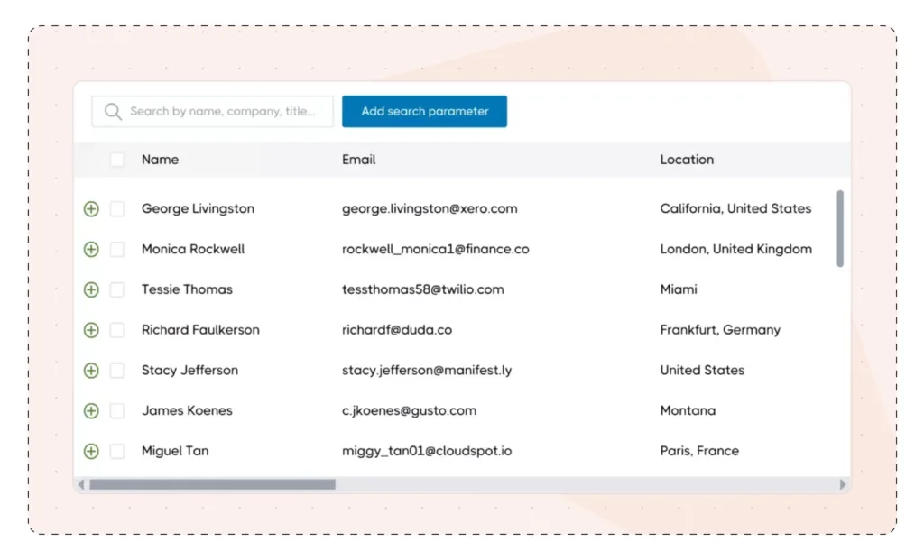Click the name Stacy Jefferson
This screenshot has height=560, width=924.
[x=189, y=371]
